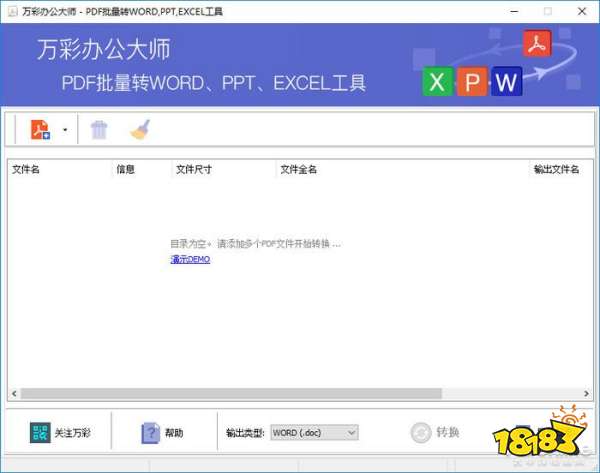Click the 文件名 column header
The height and width of the screenshot is (473, 600).
click(26, 169)
